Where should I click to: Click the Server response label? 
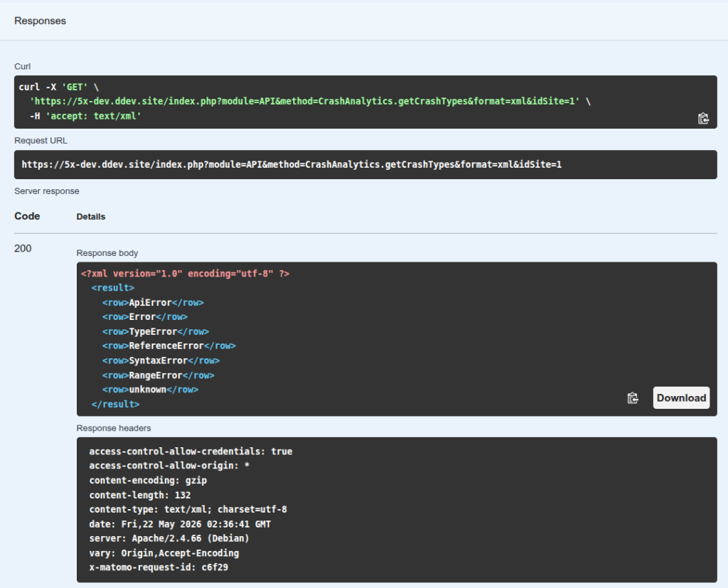47,191
